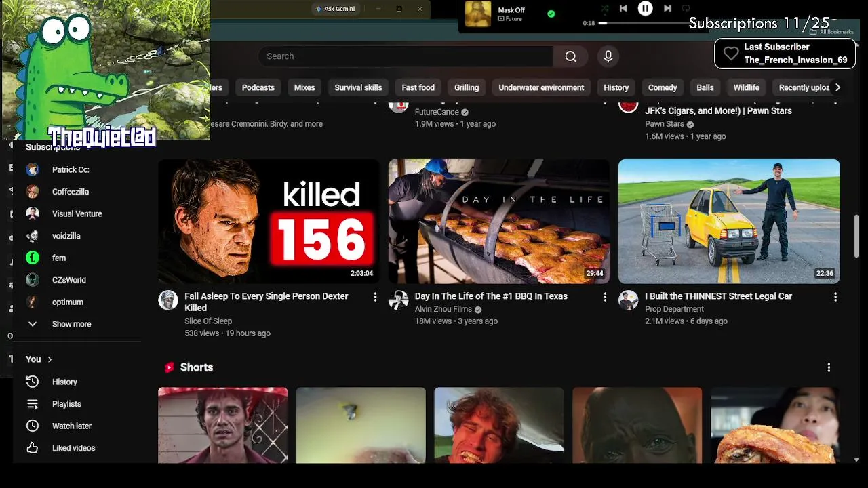This screenshot has height=488, width=868.
Task: Open Liked videos from the sidebar
Action: [x=75, y=448]
